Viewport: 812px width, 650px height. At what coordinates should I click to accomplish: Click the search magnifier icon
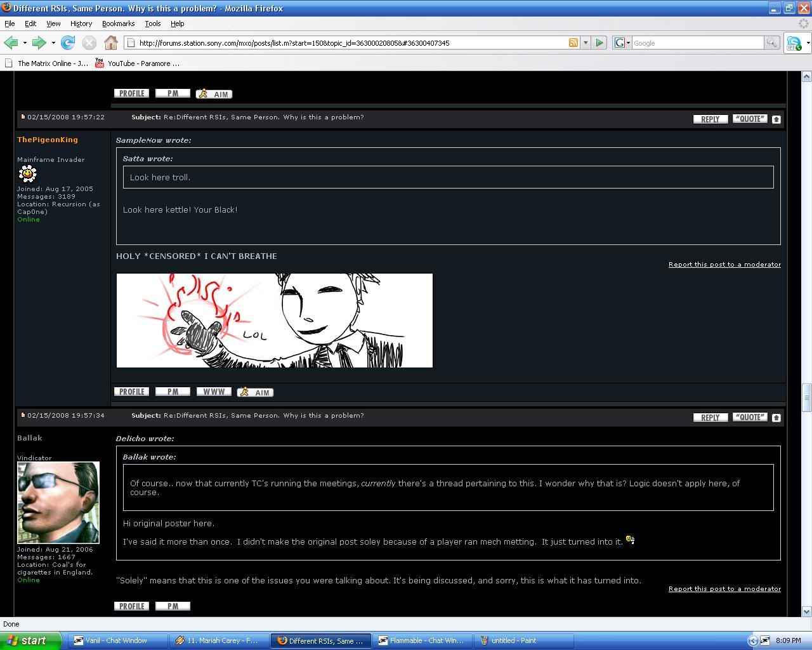coord(771,43)
